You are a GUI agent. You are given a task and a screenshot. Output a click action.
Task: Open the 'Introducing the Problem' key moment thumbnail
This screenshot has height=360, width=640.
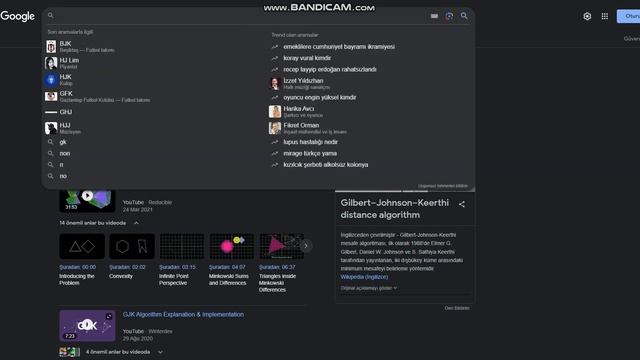click(x=82, y=246)
